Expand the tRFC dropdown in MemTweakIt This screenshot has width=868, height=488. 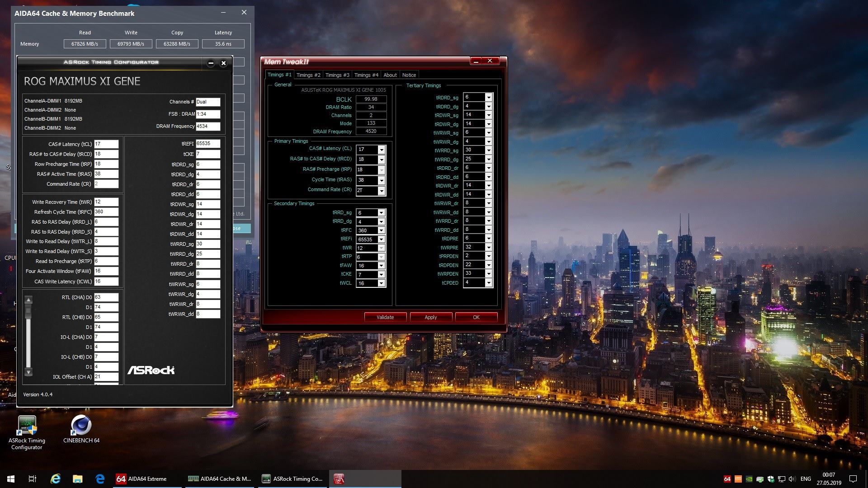[382, 230]
